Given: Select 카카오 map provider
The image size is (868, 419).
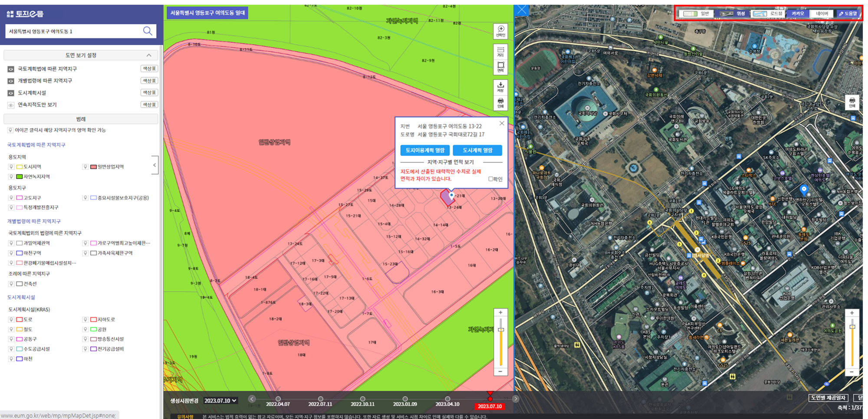Looking at the screenshot, I should click(798, 13).
